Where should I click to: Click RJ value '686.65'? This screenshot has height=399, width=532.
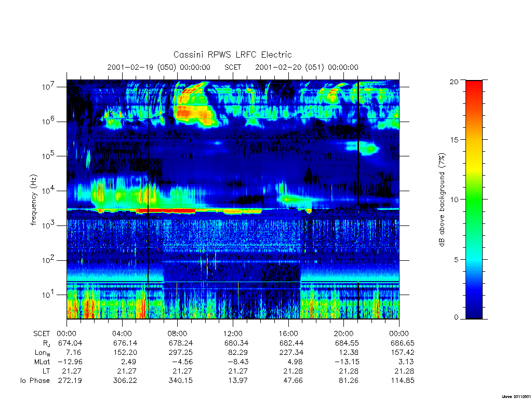point(403,343)
